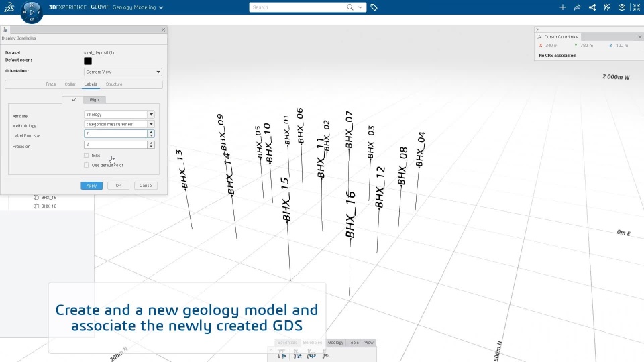Click the 'No CRS associated' text
Viewport: 644px width, 362px height.
coord(557,56)
